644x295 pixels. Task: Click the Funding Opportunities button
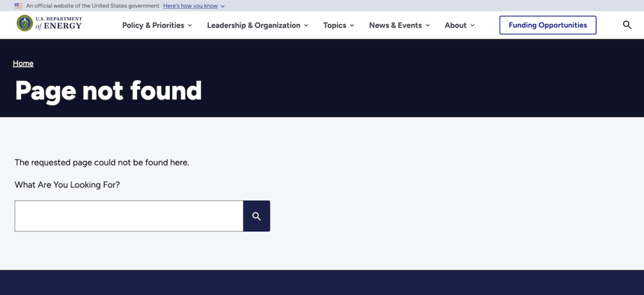pos(548,25)
